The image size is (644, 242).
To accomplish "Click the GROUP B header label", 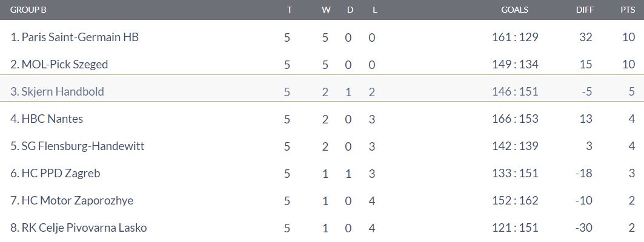I will (x=28, y=10).
